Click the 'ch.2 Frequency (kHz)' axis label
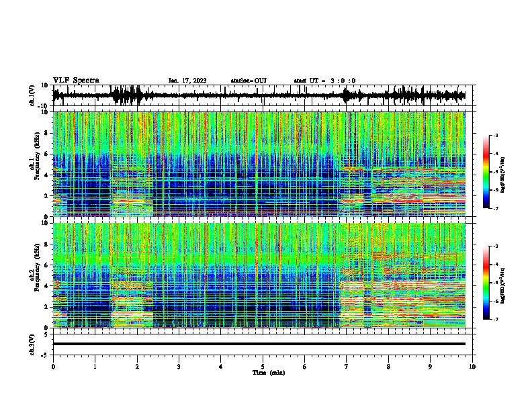Screen dimensions: 532x411 point(34,267)
